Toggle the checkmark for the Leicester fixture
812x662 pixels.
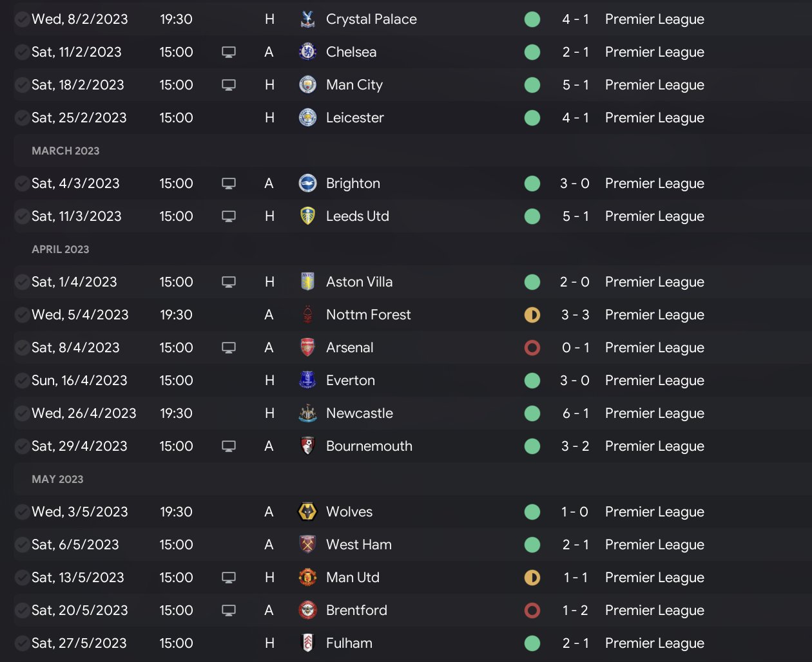pos(22,118)
